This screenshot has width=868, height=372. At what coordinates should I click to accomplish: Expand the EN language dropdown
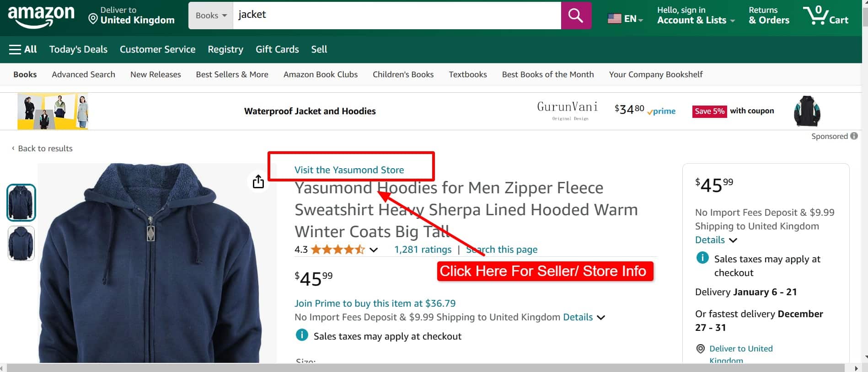tap(634, 19)
